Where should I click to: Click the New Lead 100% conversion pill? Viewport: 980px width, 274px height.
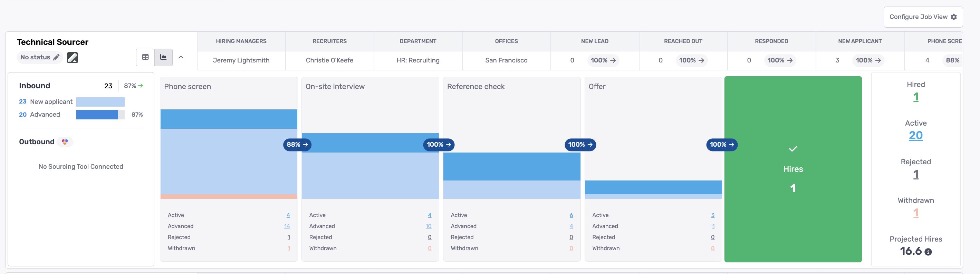(x=603, y=60)
